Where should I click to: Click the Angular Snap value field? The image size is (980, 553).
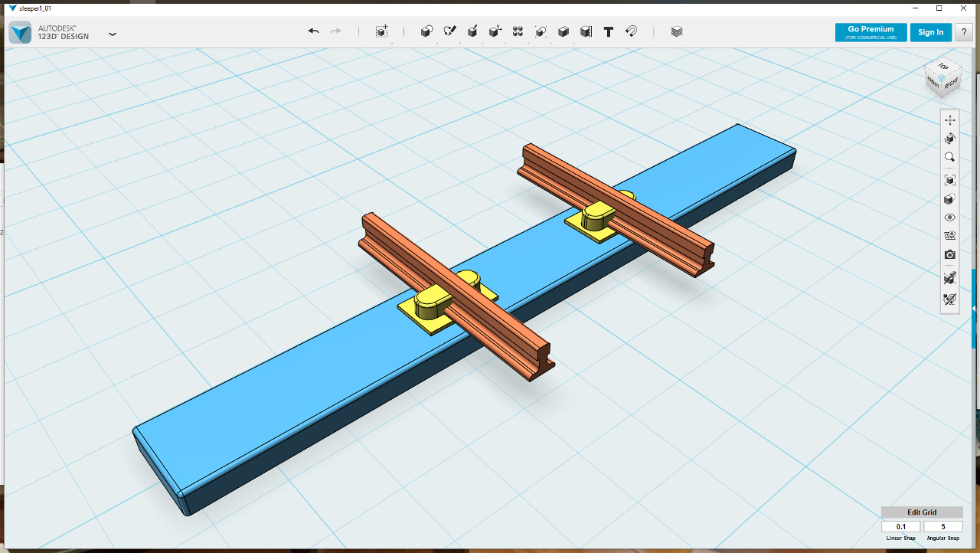pyautogui.click(x=943, y=527)
